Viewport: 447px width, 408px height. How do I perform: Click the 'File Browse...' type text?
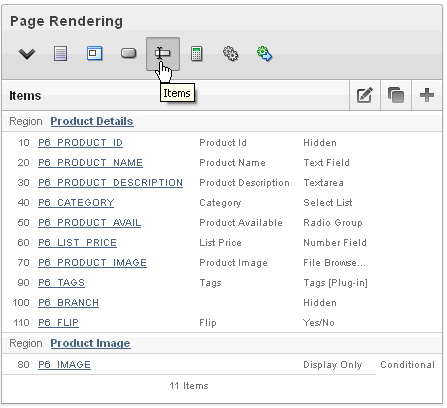tap(334, 263)
